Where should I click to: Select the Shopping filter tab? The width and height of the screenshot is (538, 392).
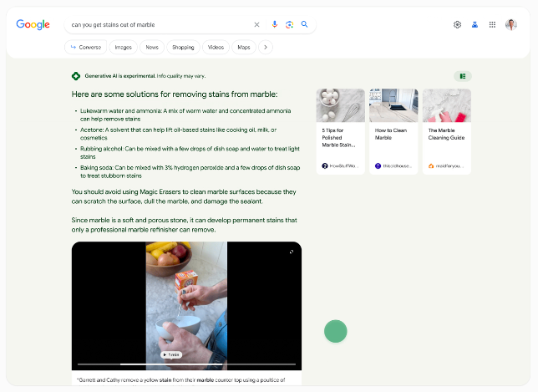[182, 48]
